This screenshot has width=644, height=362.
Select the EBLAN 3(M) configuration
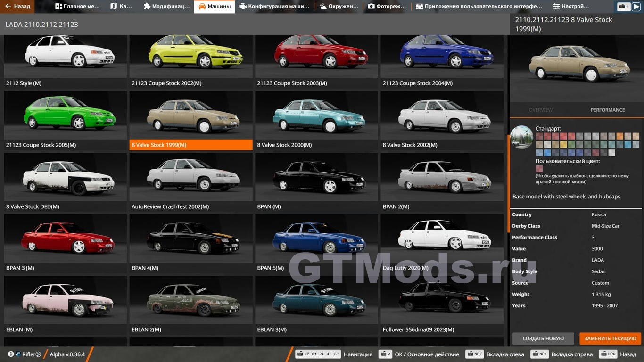click(316, 305)
